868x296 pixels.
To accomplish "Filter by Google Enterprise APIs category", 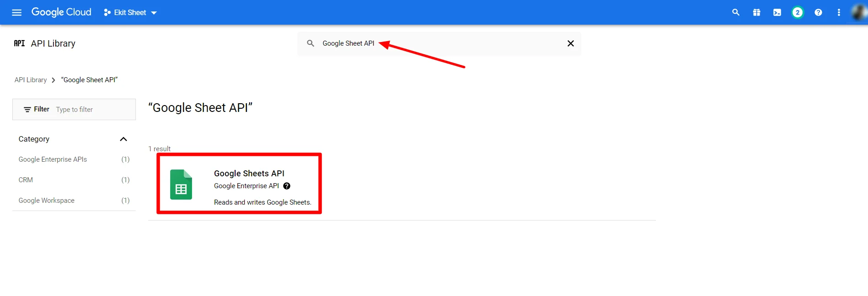I will coord(74,159).
